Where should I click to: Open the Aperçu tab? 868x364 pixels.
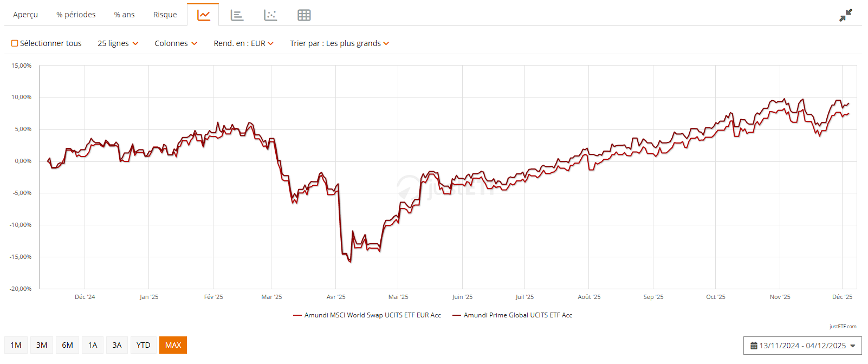[25, 15]
